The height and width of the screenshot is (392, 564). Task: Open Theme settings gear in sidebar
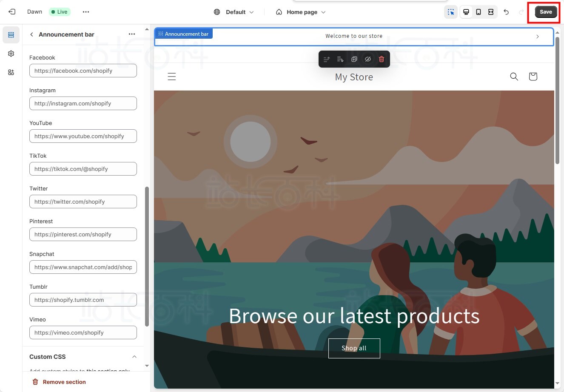11,54
